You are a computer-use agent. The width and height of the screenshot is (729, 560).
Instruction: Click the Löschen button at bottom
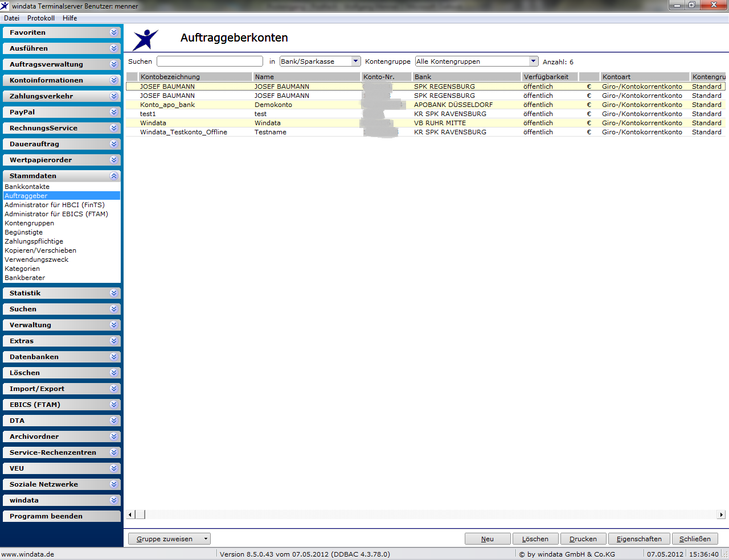click(535, 539)
